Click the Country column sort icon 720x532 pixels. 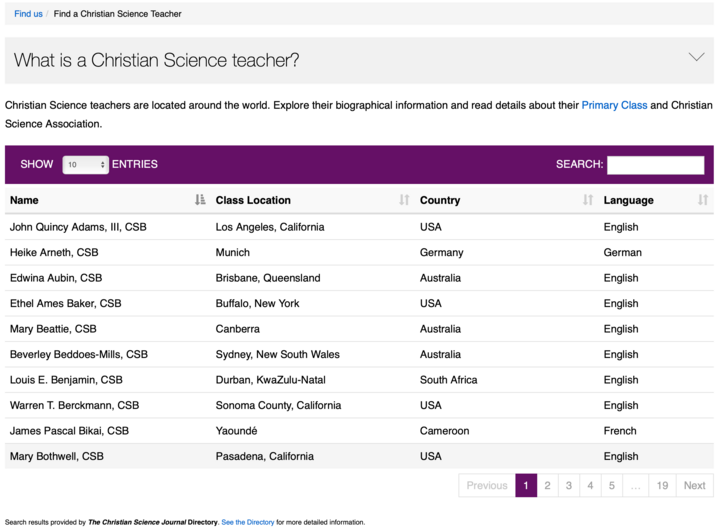pos(588,200)
